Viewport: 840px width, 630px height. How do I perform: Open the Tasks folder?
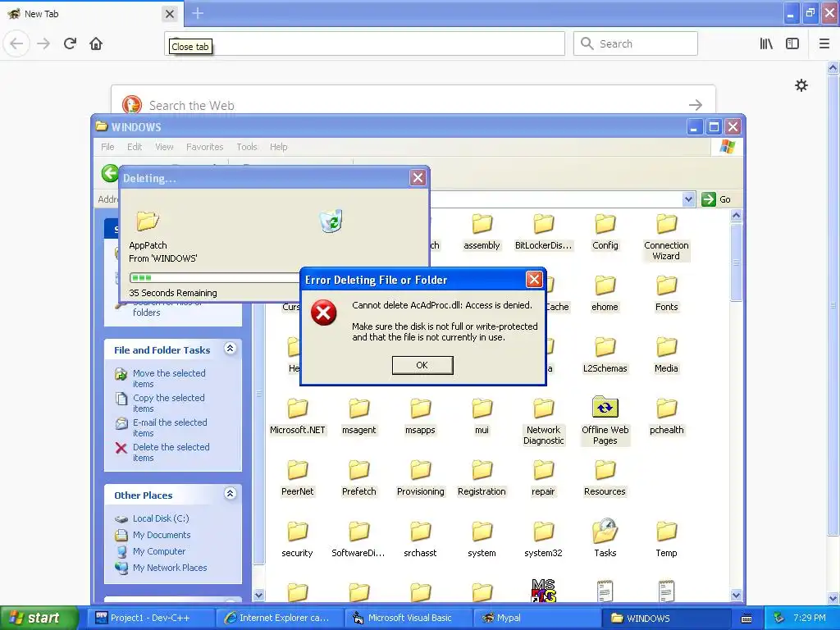coord(605,538)
